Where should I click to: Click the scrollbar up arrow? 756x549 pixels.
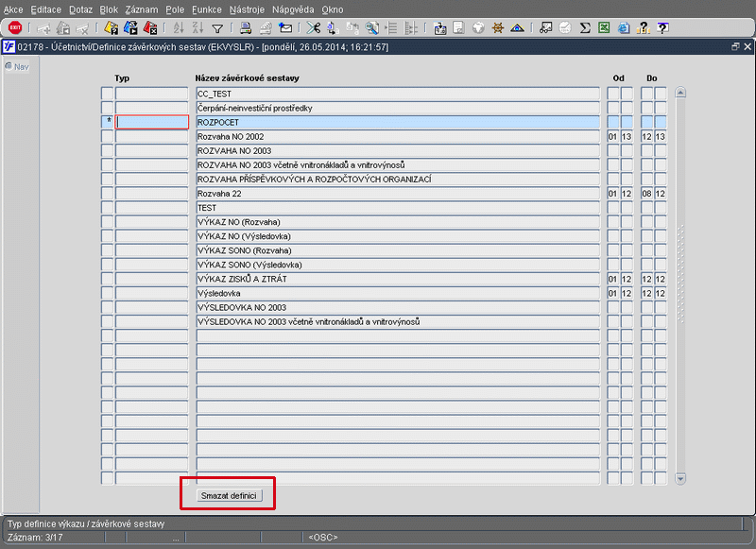tap(680, 93)
